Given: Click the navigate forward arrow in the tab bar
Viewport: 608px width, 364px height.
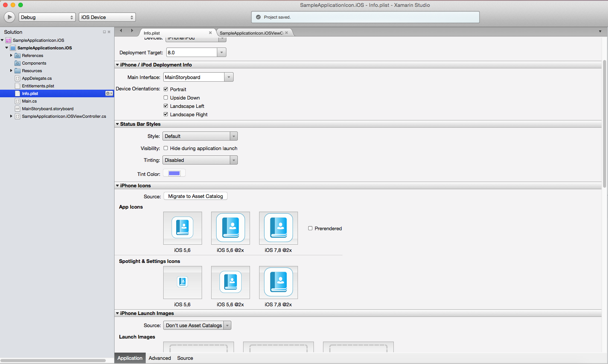Looking at the screenshot, I should [x=132, y=31].
